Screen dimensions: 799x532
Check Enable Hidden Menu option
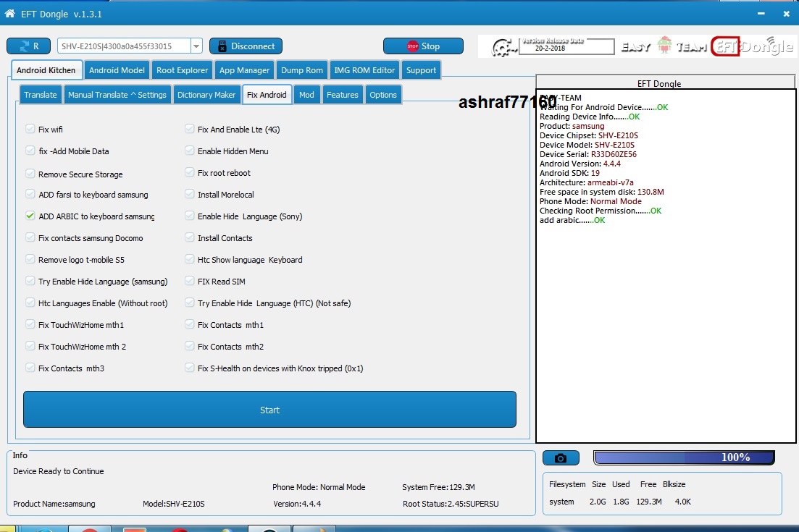pyautogui.click(x=190, y=151)
